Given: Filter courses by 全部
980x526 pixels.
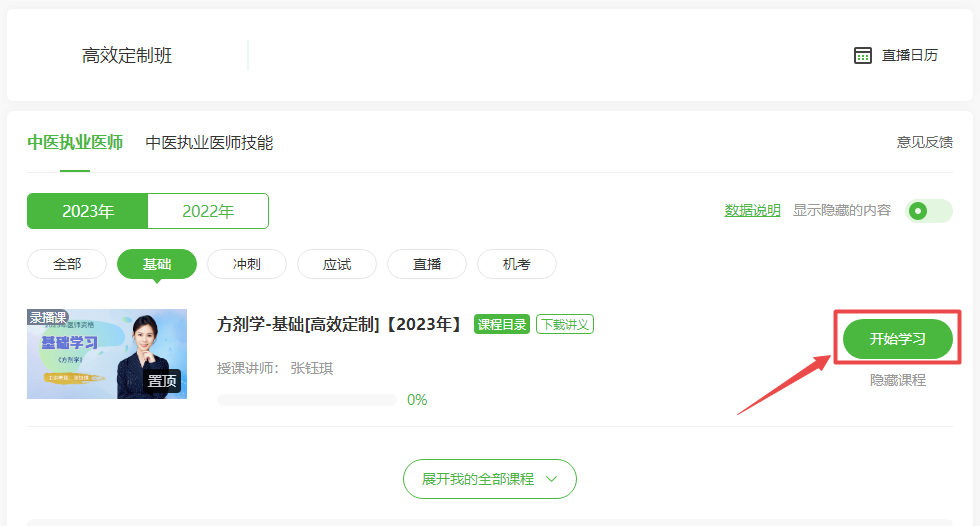Looking at the screenshot, I should [x=67, y=264].
